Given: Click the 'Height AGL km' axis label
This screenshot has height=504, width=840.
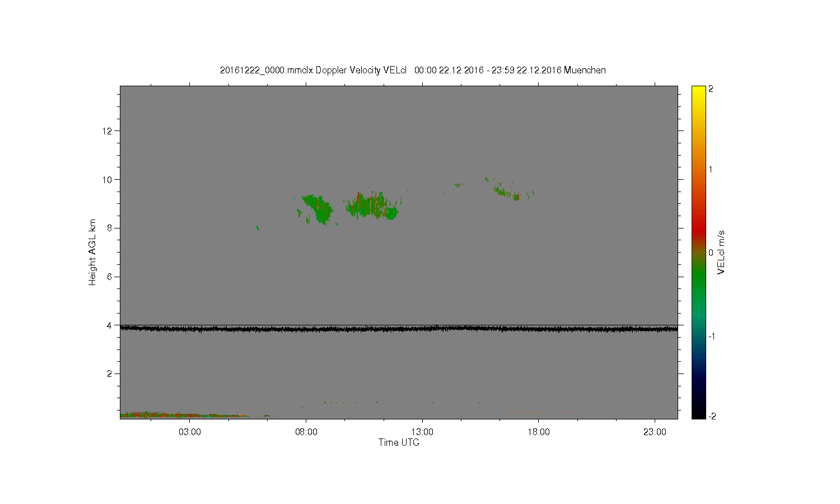Looking at the screenshot, I should pos(92,252).
